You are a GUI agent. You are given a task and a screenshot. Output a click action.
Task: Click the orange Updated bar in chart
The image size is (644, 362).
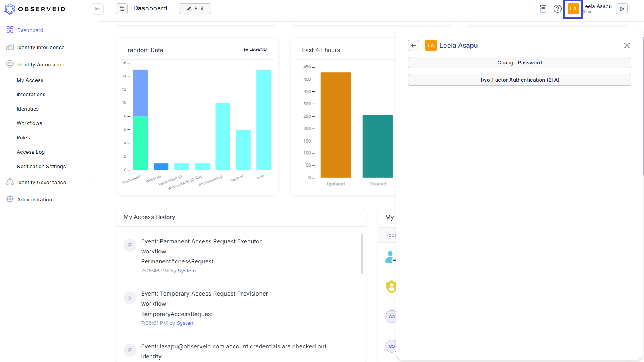[x=336, y=125]
